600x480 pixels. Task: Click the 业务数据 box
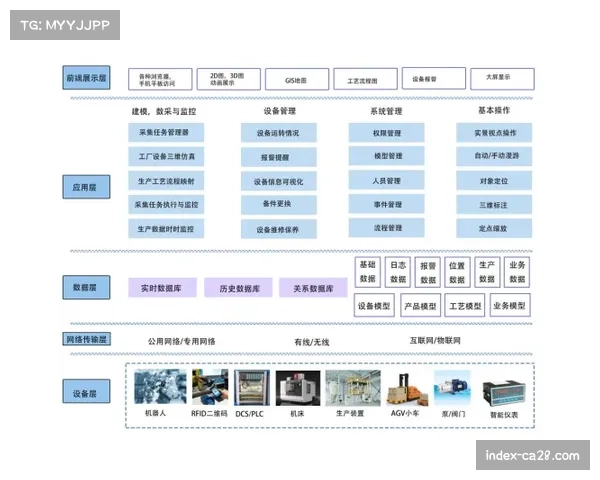click(517, 272)
